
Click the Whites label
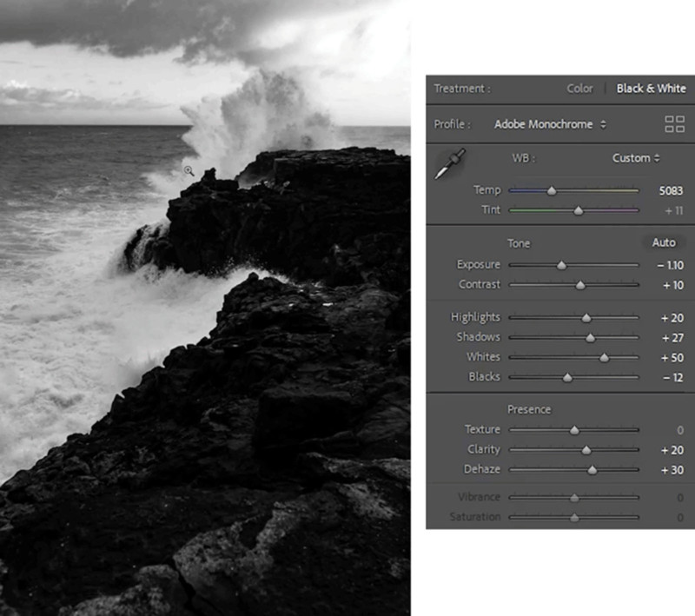(483, 357)
